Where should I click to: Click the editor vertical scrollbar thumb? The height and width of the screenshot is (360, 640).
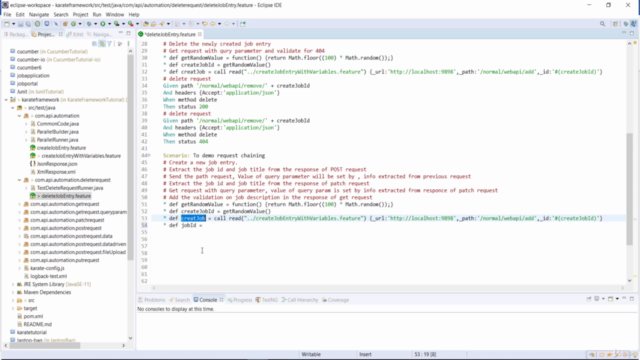[x=629, y=189]
